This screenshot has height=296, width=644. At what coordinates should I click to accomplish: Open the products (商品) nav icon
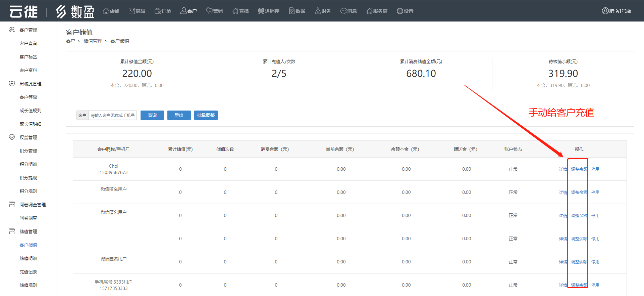pyautogui.click(x=132, y=11)
